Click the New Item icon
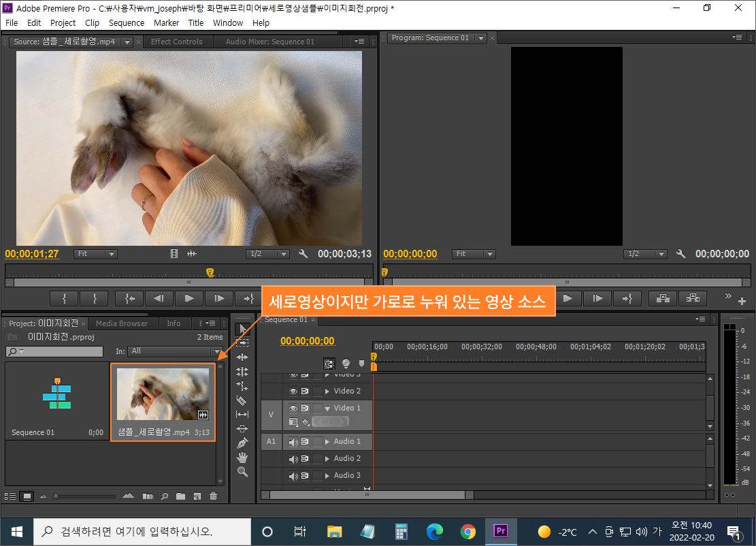Image resolution: width=756 pixels, height=546 pixels. pyautogui.click(x=197, y=496)
